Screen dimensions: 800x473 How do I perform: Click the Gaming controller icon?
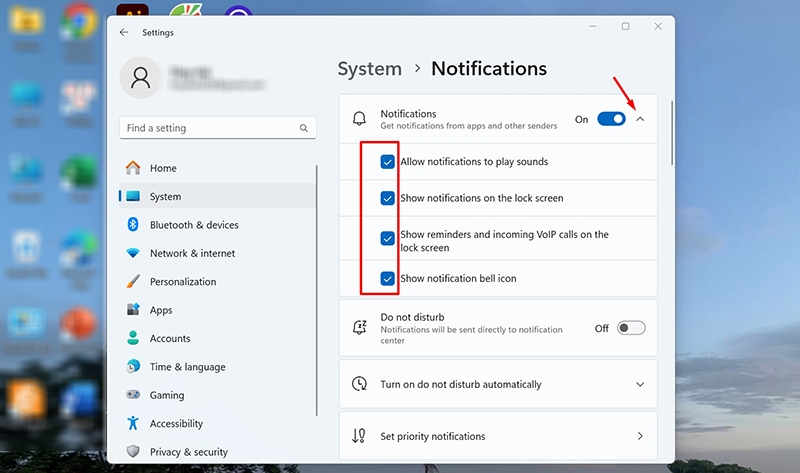[133, 394]
